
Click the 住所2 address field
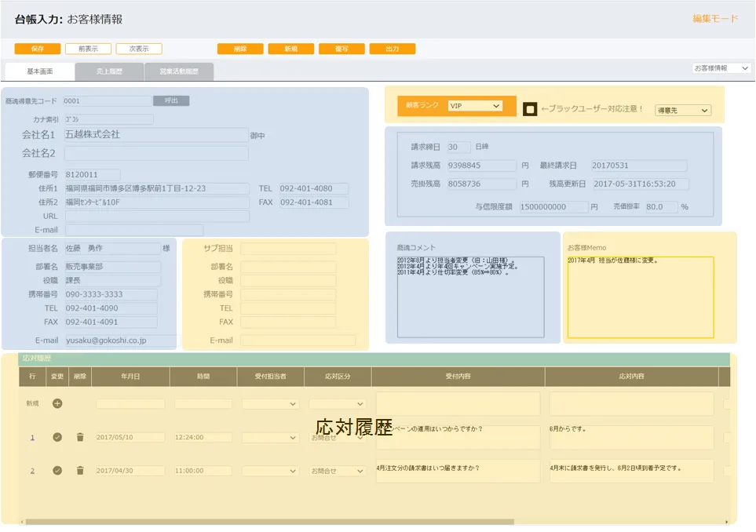coord(157,202)
